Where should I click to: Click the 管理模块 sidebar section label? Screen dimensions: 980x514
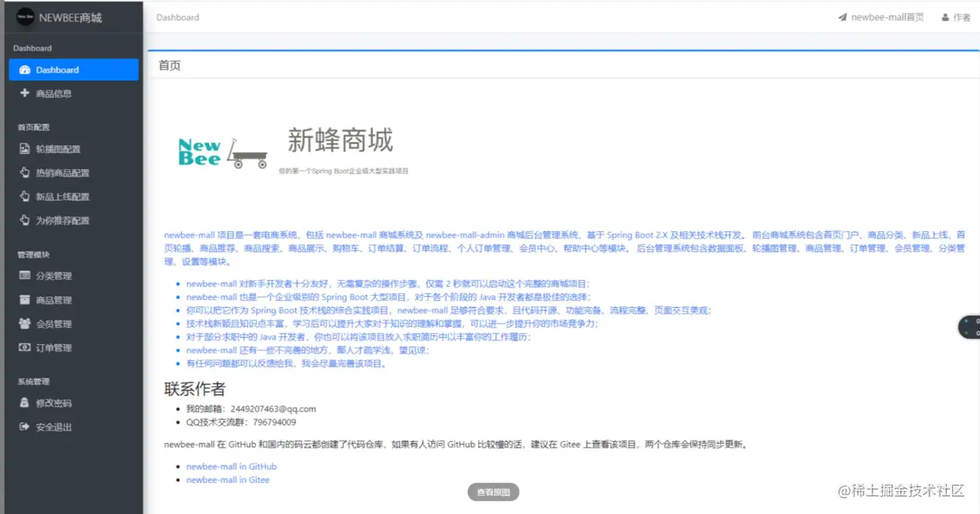[33, 255]
